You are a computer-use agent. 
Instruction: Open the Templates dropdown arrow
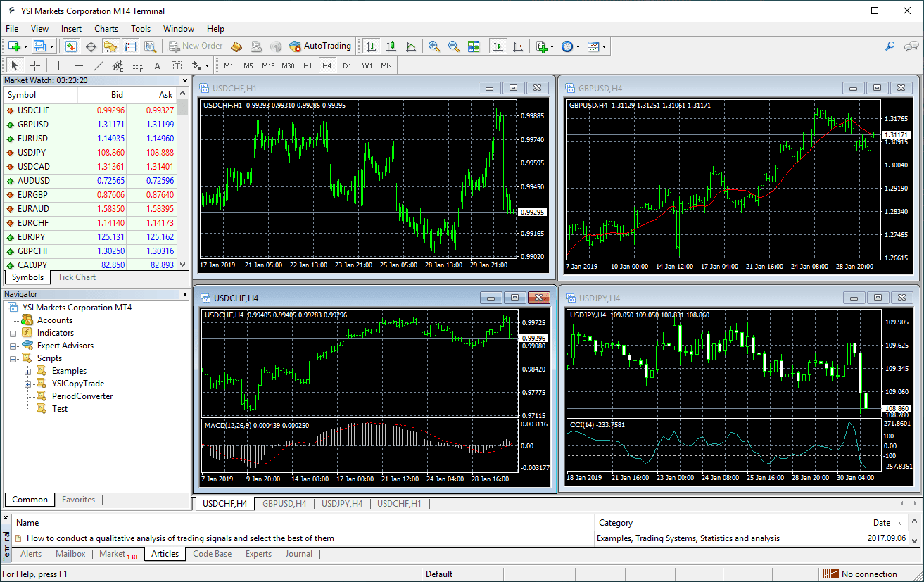tap(605, 46)
